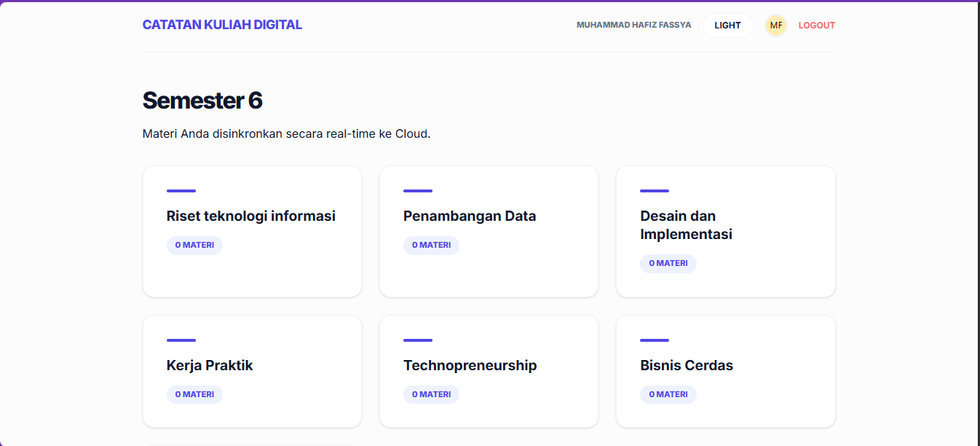Toggle the LIGHT theme switch

coord(727,25)
